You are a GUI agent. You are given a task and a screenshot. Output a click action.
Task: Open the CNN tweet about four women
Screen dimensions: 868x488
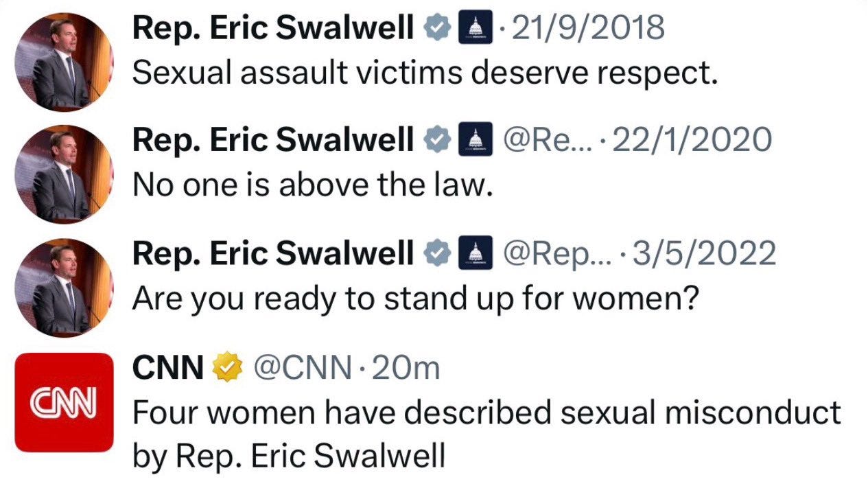tap(486, 432)
